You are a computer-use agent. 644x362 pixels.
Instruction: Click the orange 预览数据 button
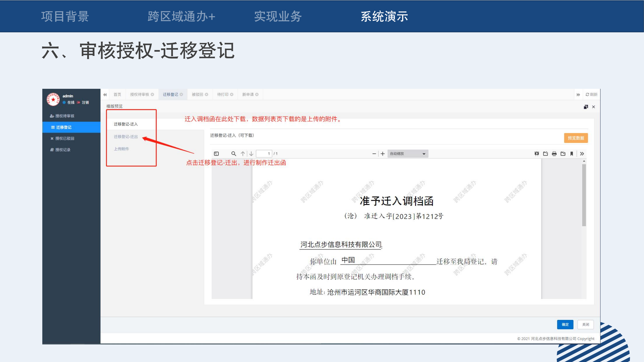576,138
